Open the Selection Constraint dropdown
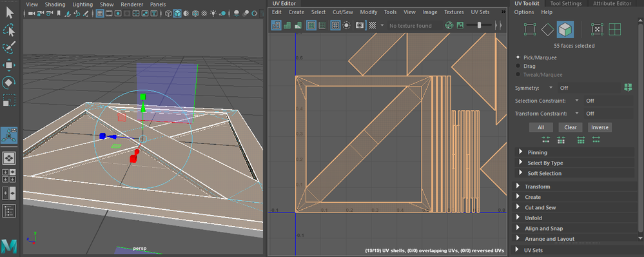This screenshot has width=644, height=257. pyautogui.click(x=577, y=101)
